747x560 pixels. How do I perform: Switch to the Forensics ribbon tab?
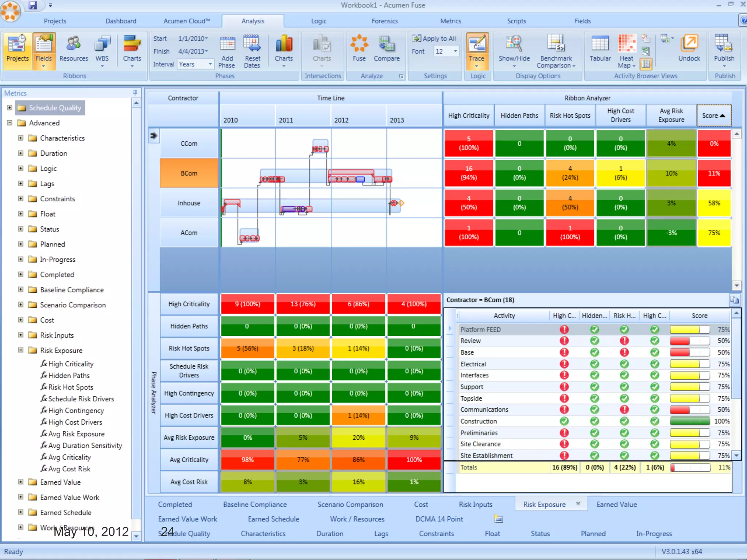(x=384, y=21)
